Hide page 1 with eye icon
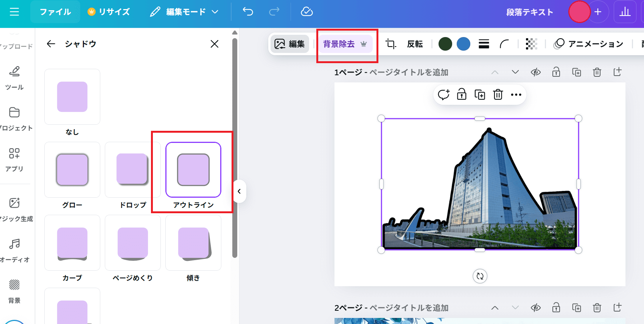This screenshot has width=644, height=324. pyautogui.click(x=536, y=72)
